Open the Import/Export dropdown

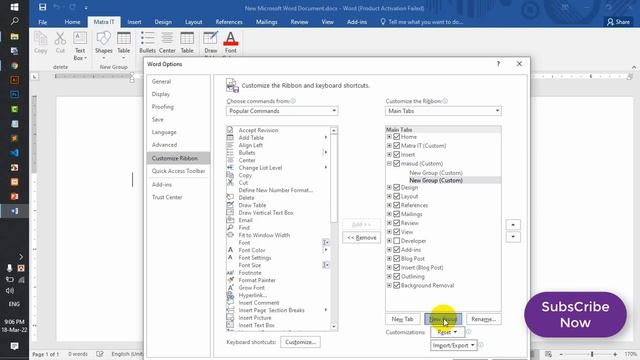(x=453, y=345)
